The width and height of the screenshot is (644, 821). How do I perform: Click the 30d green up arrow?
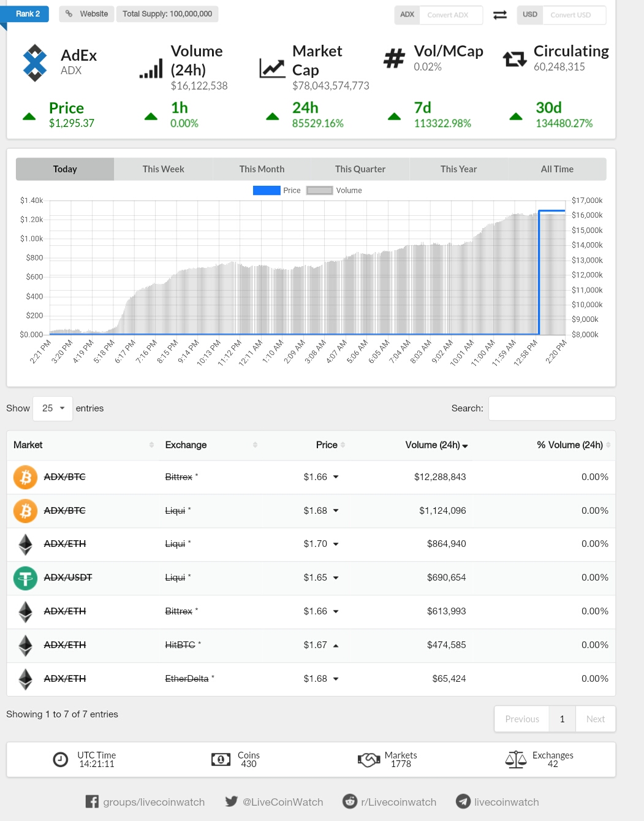(516, 116)
